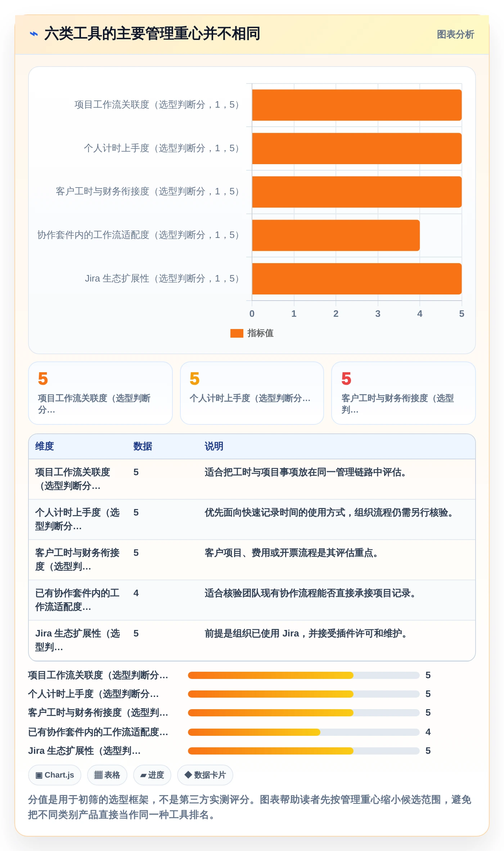This screenshot has height=851, width=504.
Task: Click the 项目工作流关联度 progress bar
Action: pos(303,675)
